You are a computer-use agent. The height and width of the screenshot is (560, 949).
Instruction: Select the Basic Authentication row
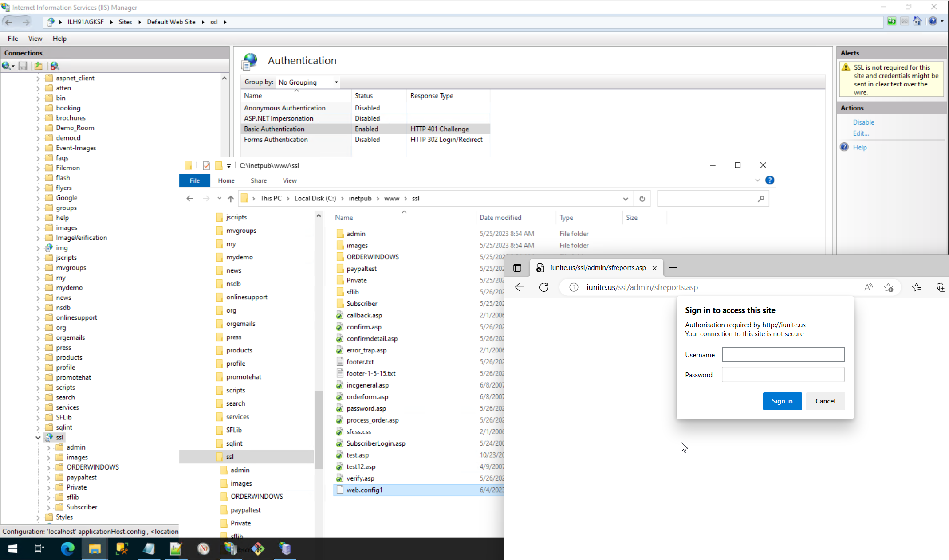(274, 129)
